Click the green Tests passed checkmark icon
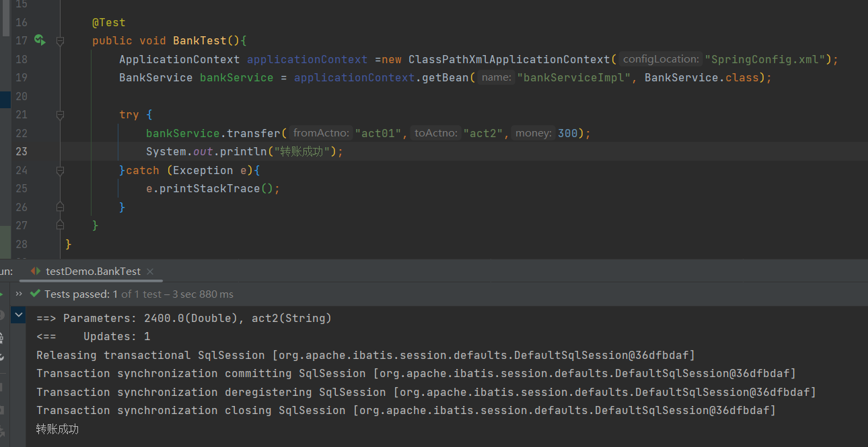 click(x=35, y=294)
